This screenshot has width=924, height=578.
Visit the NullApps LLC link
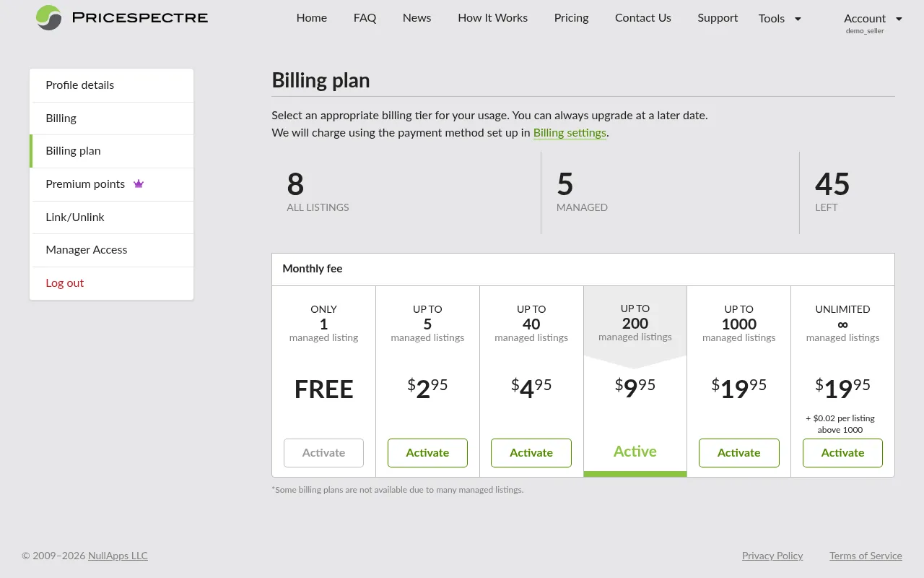point(118,556)
